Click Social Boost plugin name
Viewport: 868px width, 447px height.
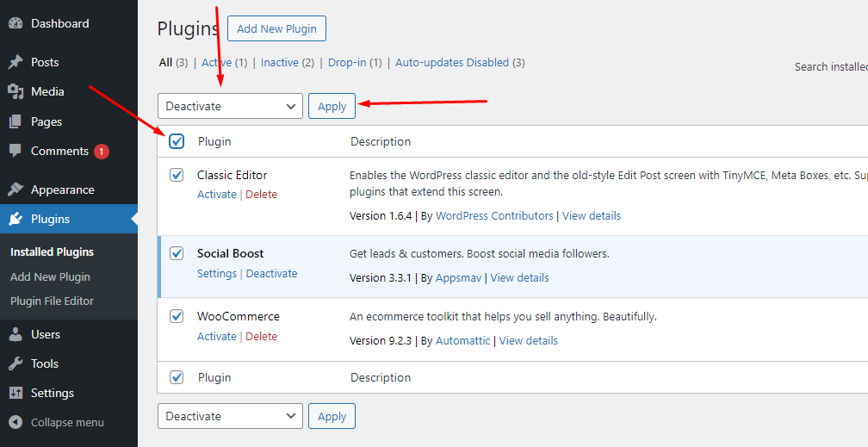click(230, 254)
